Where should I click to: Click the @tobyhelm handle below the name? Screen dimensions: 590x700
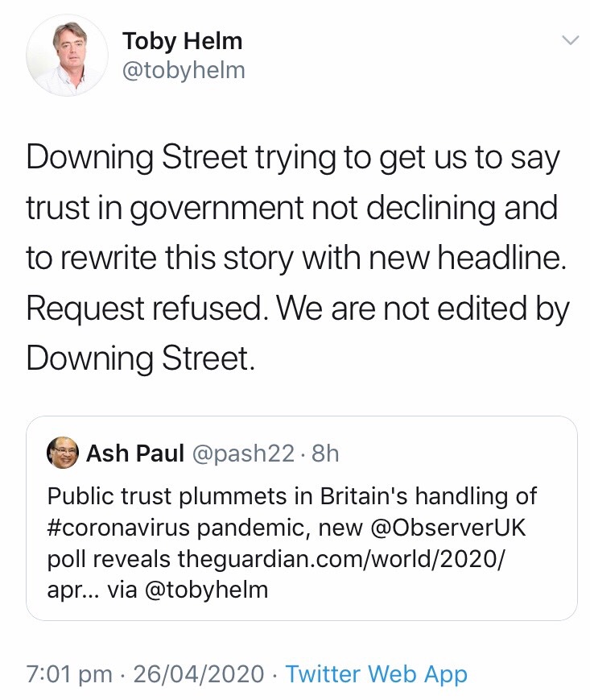point(183,71)
